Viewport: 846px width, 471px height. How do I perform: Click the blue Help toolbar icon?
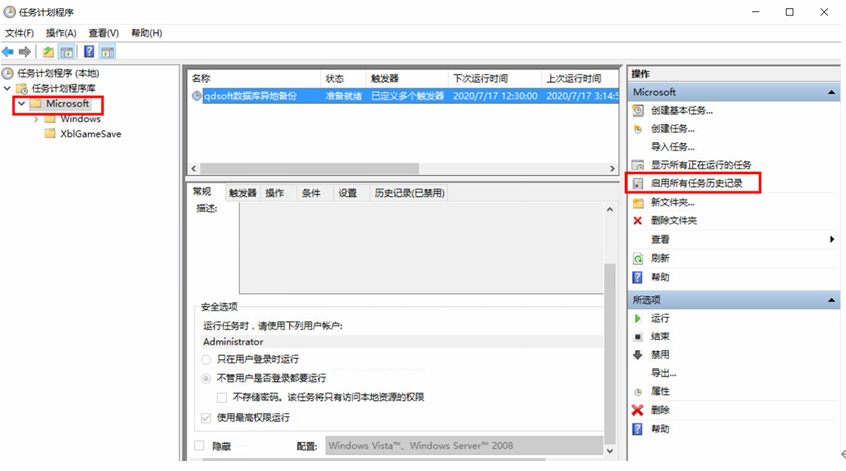point(89,52)
